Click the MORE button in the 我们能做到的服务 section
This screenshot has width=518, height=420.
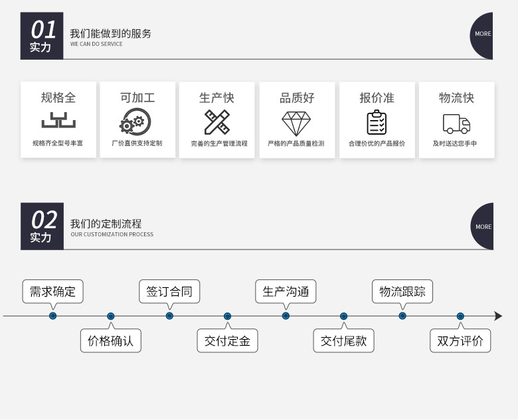click(481, 36)
